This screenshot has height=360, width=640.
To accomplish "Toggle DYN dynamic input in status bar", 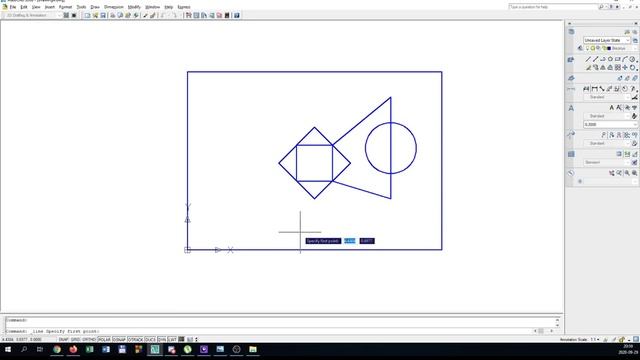I will [x=162, y=340].
